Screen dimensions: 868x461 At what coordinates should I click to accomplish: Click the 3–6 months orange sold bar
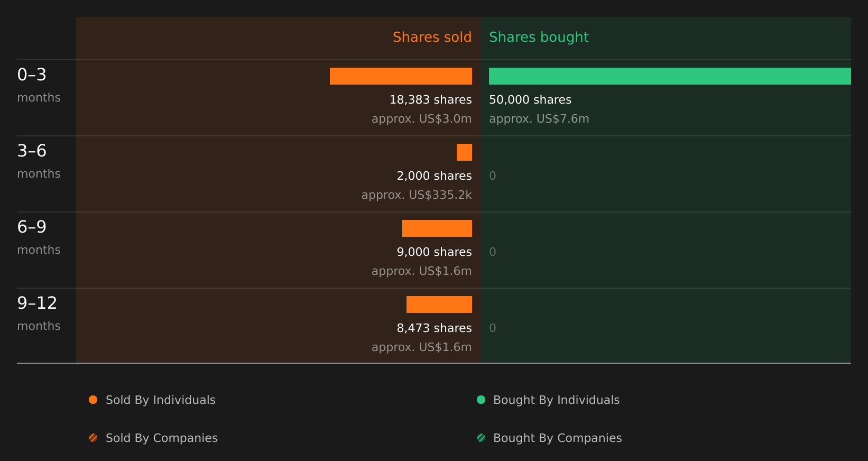464,152
